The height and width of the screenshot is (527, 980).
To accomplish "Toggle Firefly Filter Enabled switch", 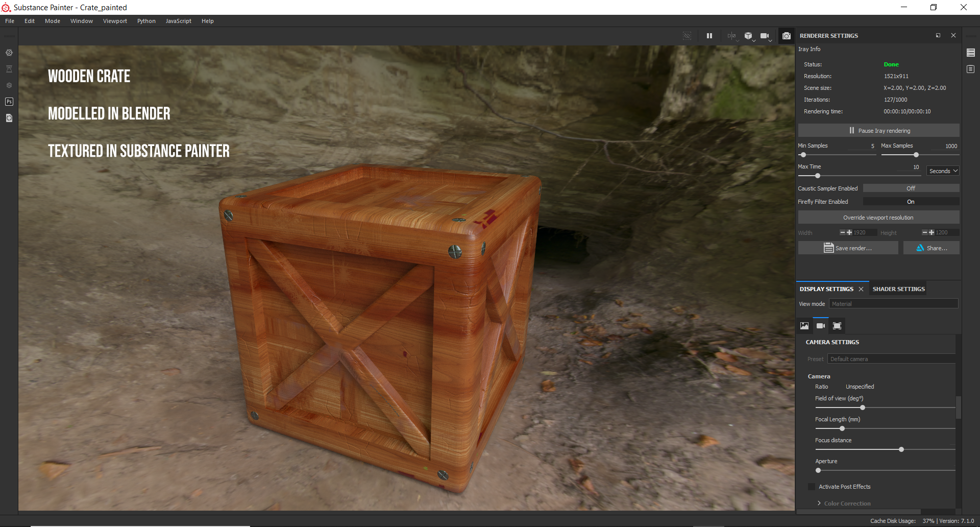I will [x=911, y=202].
